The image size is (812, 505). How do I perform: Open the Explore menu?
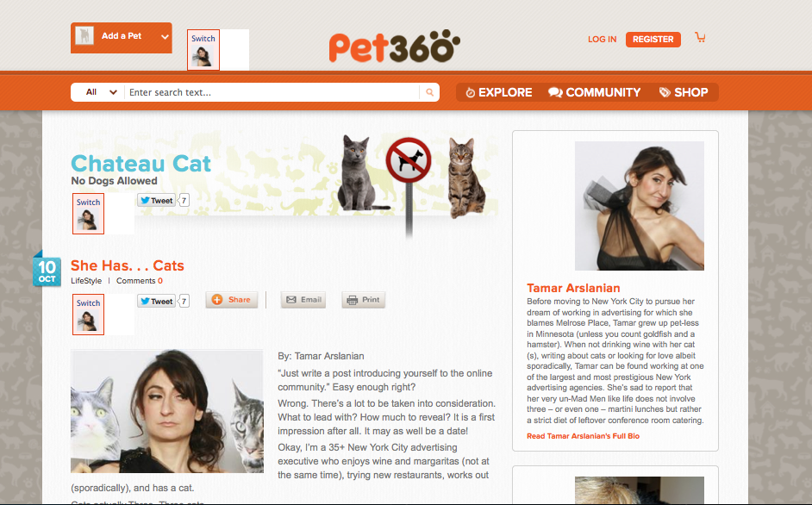coord(499,92)
